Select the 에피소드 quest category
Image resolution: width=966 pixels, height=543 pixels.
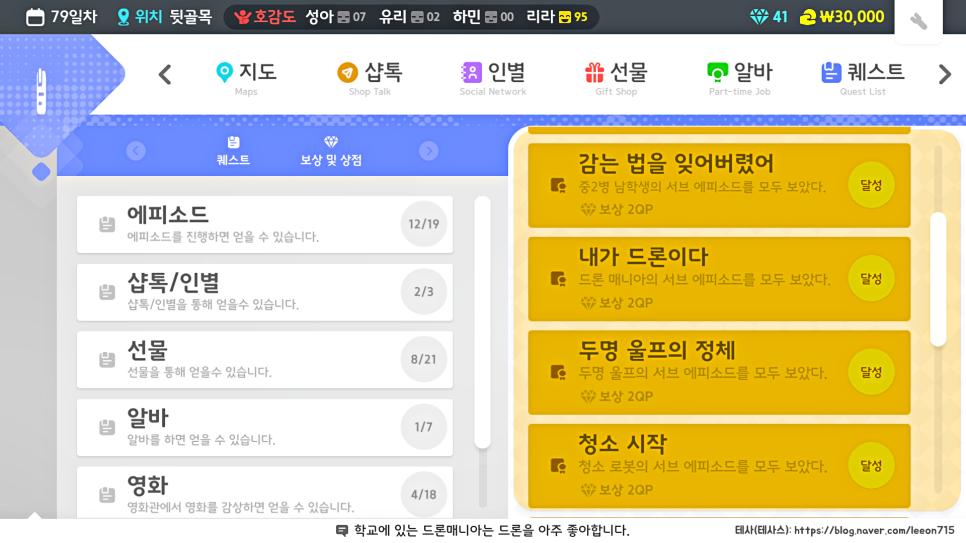pos(264,224)
